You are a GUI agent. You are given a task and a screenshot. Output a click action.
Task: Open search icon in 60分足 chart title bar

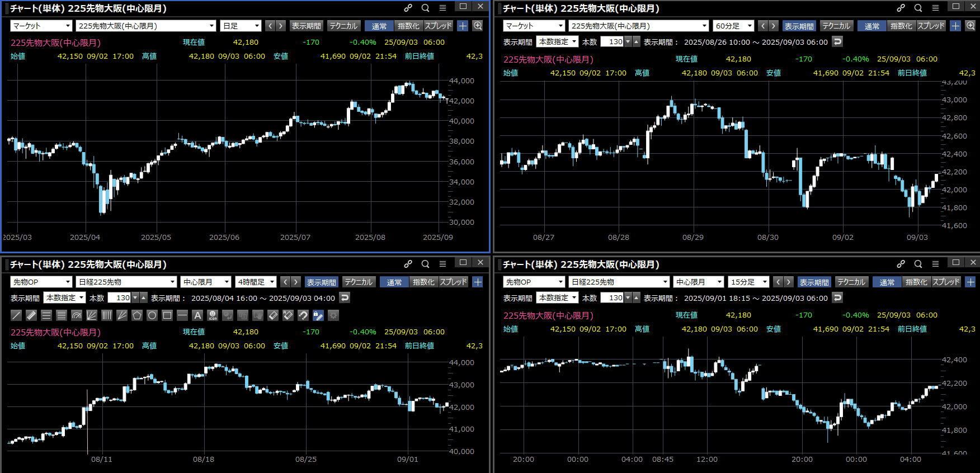pos(918,8)
